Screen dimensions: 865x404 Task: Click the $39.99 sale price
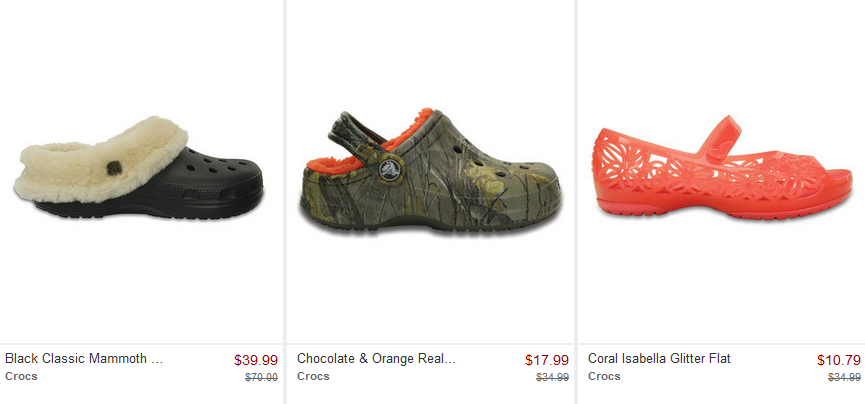pyautogui.click(x=255, y=360)
